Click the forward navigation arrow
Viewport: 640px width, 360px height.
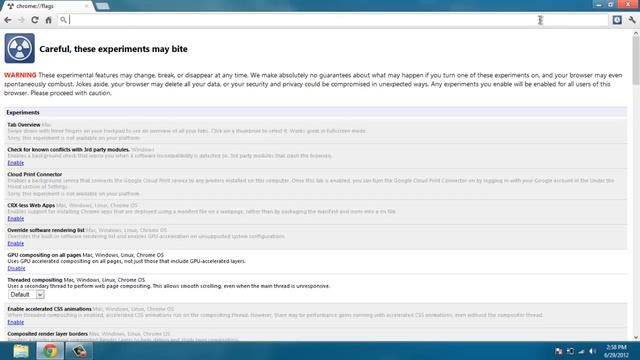click(x=21, y=20)
